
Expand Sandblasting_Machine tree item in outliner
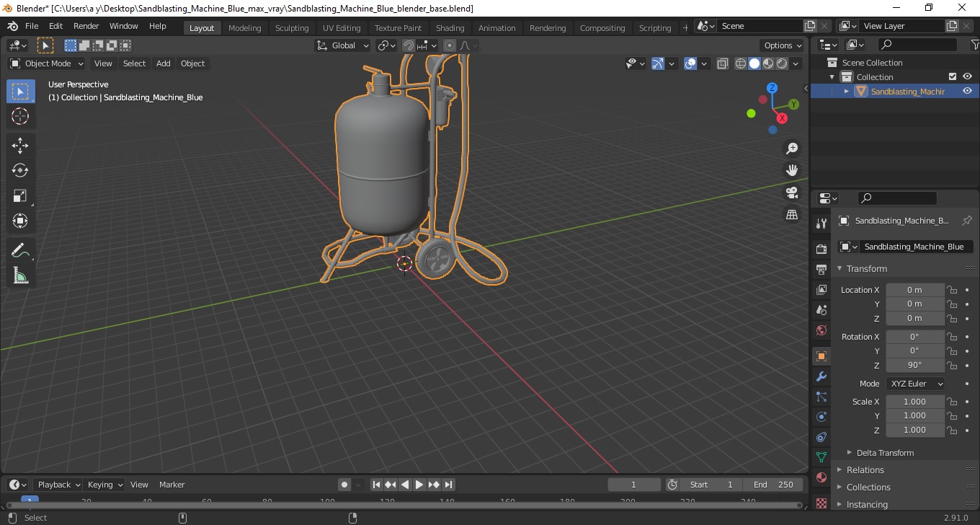pos(847,91)
